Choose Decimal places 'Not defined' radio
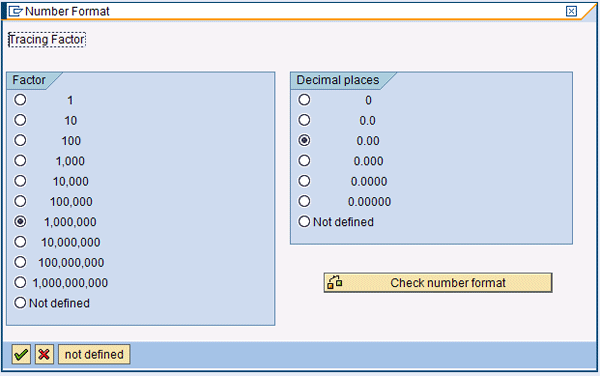The width and height of the screenshot is (600, 376). (x=304, y=221)
